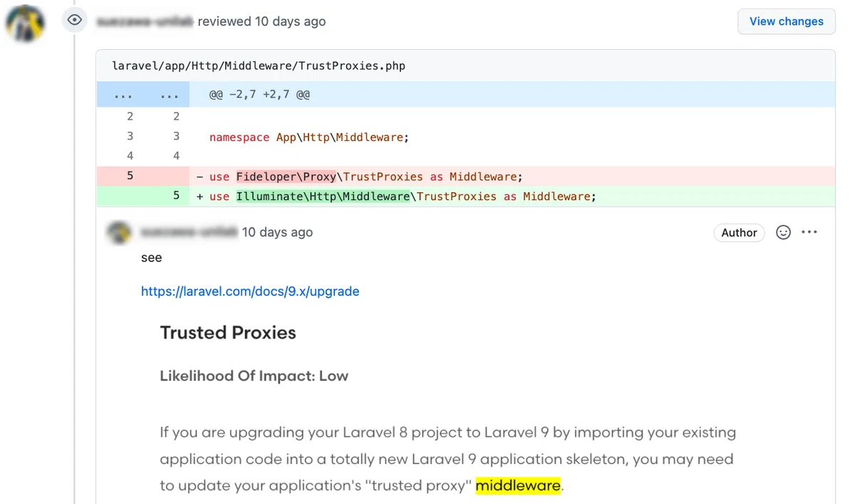Click the blurred author name in the comment header
Viewport: 855px width, 504px height.
[189, 232]
